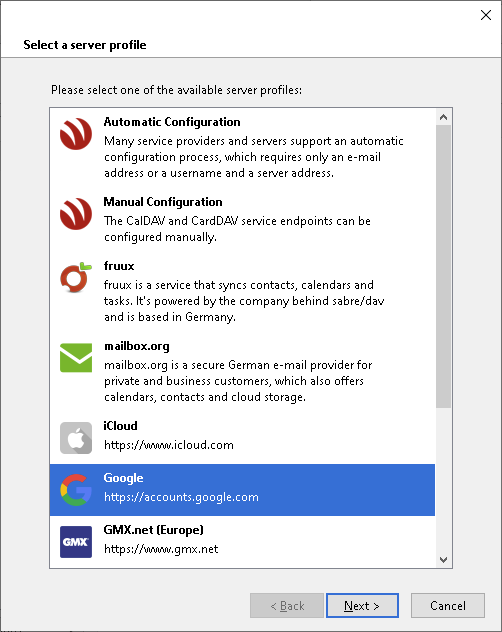Pick the fruux server profile name
Image resolution: width=502 pixels, height=632 pixels.
119,266
